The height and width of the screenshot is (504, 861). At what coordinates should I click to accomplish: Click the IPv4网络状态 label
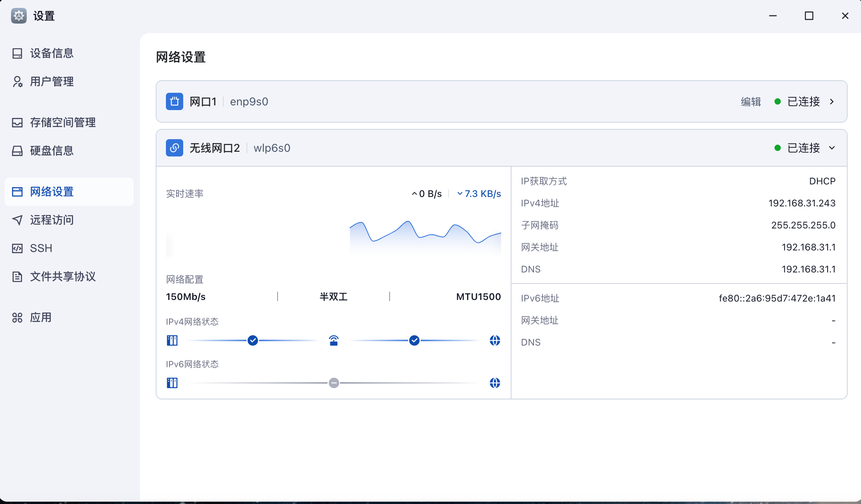192,322
